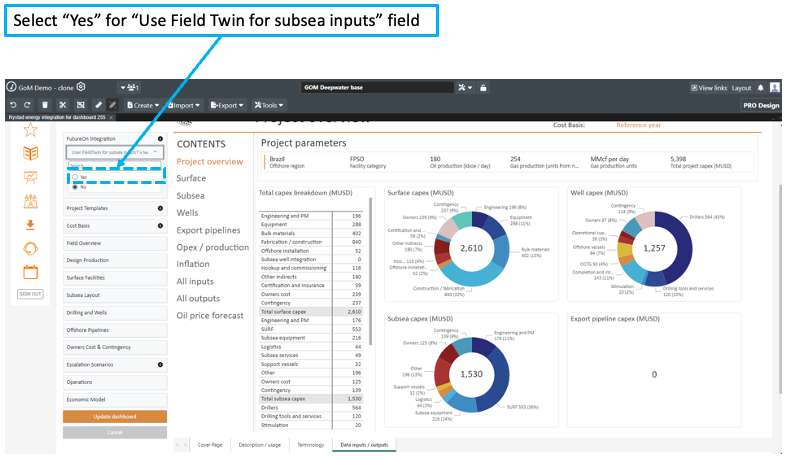Click the Reference year cost basis link
787x457 pixels.
tap(638, 125)
